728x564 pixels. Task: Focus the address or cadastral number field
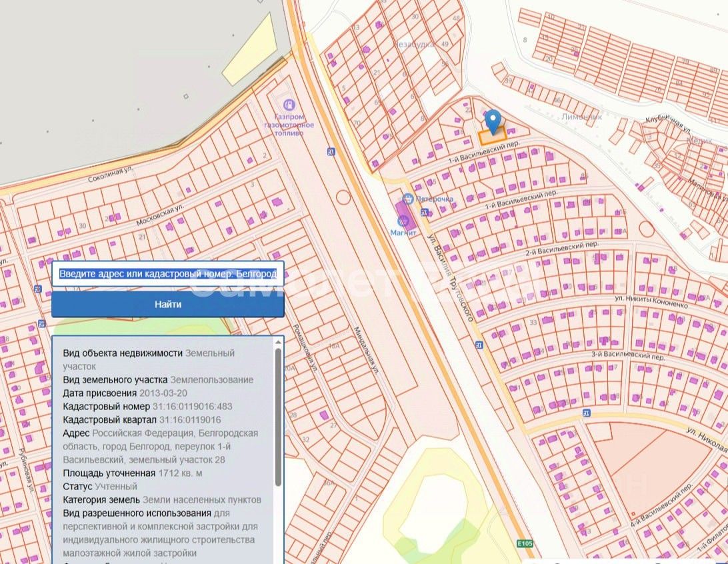[x=167, y=274]
